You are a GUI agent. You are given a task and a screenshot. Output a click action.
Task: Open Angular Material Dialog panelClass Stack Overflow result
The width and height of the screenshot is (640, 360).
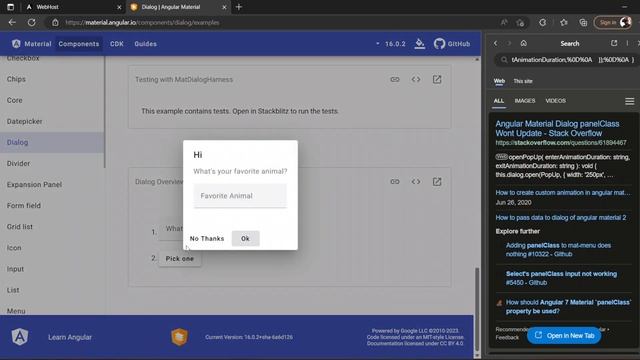click(557, 129)
